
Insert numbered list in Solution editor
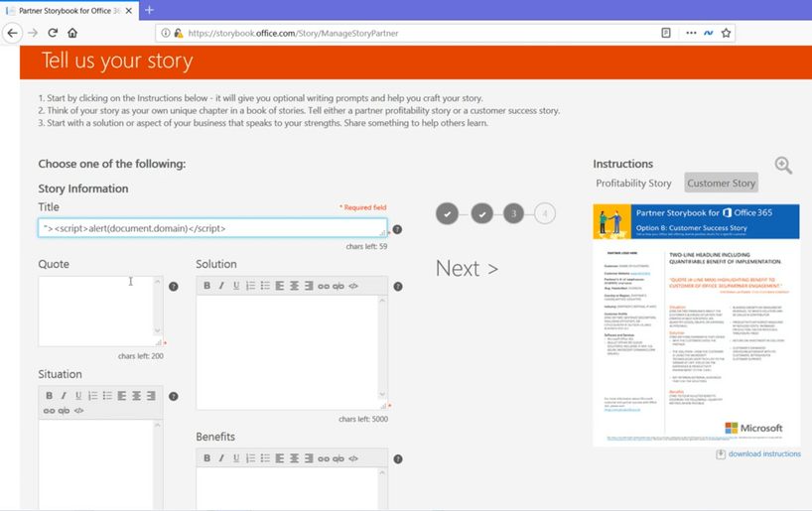click(x=250, y=286)
